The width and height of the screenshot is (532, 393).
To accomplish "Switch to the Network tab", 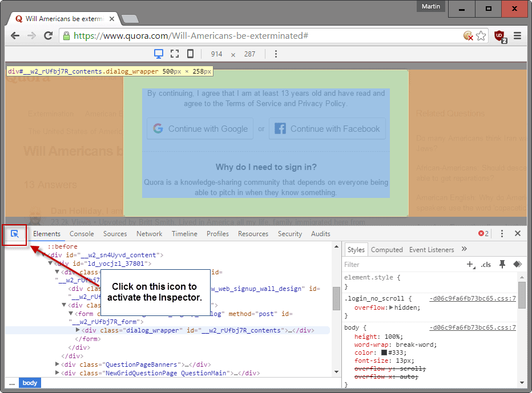I will (149, 233).
